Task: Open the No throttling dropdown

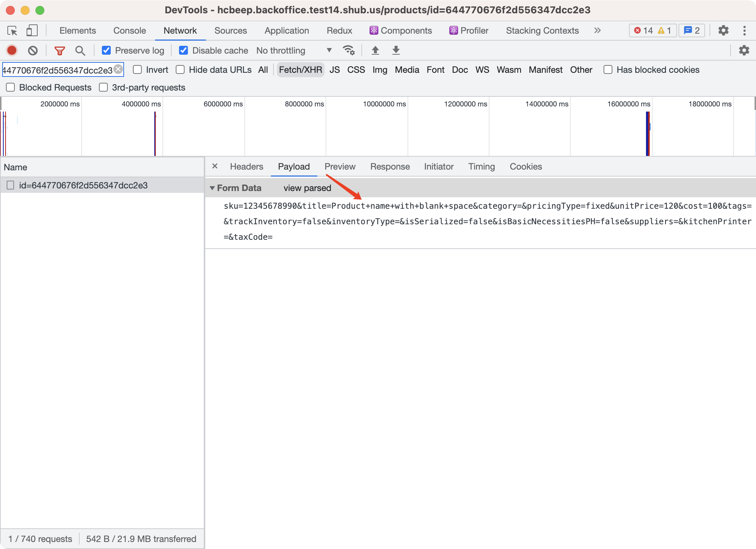Action: pyautogui.click(x=292, y=50)
